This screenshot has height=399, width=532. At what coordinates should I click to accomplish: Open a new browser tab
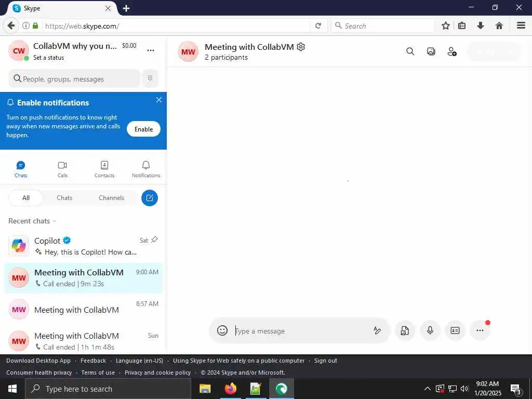point(126,8)
